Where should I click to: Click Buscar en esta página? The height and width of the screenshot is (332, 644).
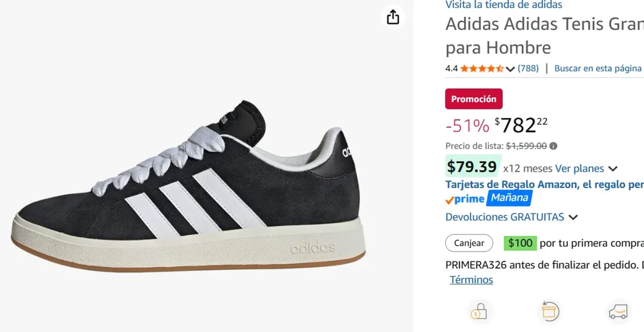pyautogui.click(x=598, y=68)
